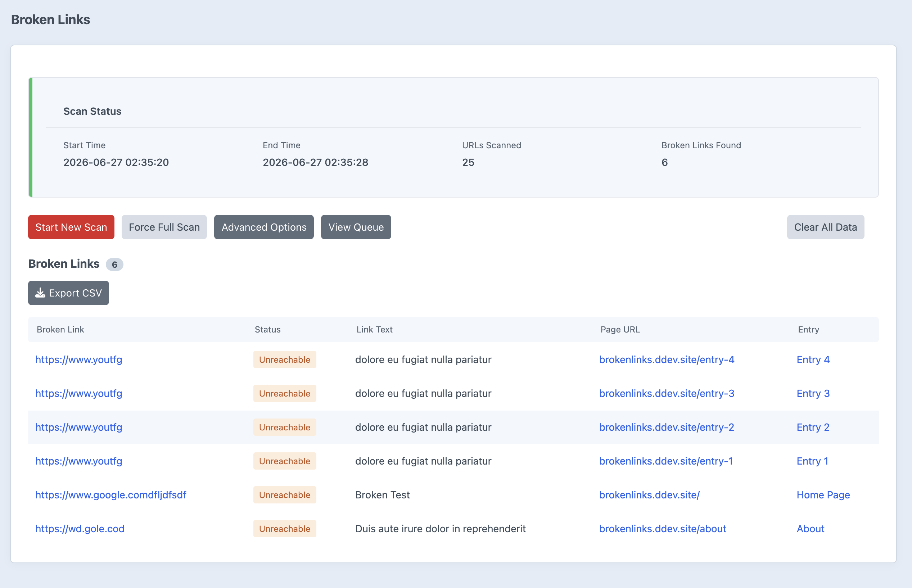Open the Entry 3 entry link

[x=813, y=394]
